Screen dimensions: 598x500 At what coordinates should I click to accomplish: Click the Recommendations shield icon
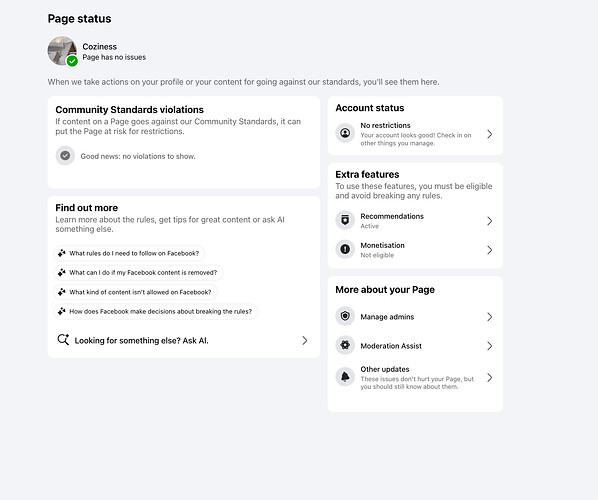point(345,220)
